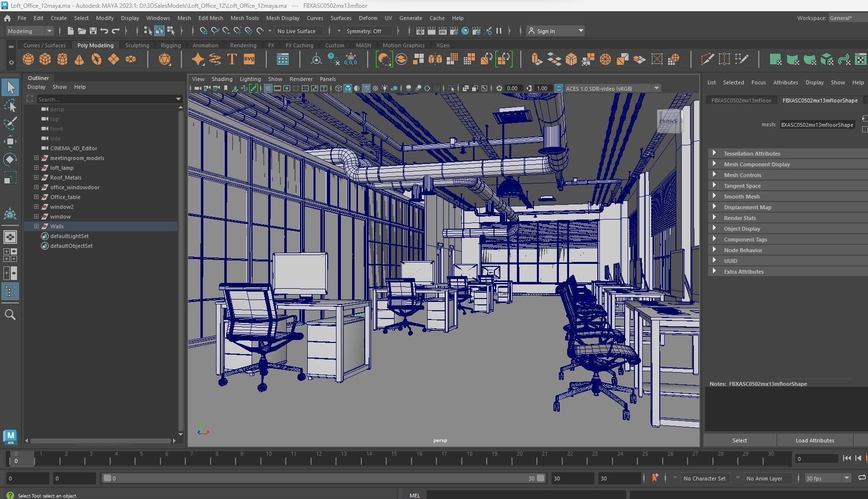The height and width of the screenshot is (499, 868).
Task: Open the Sign In dropdown
Action: (555, 31)
